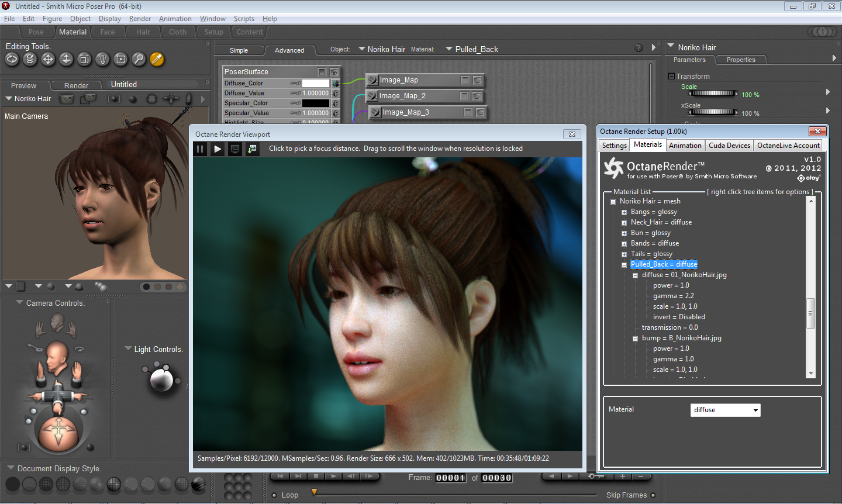The width and height of the screenshot is (842, 504).
Task: Toggle the Loop radio button
Action: coord(275,495)
